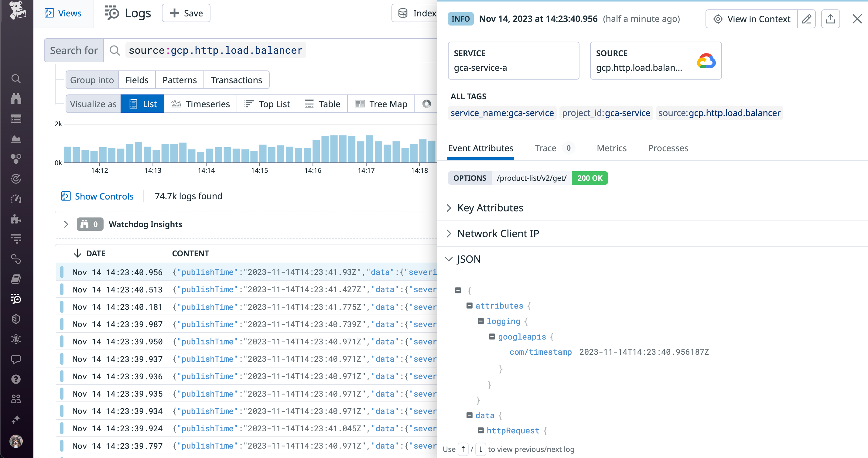The height and width of the screenshot is (458, 868).
Task: Switch to Event Attributes tab
Action: tap(481, 148)
